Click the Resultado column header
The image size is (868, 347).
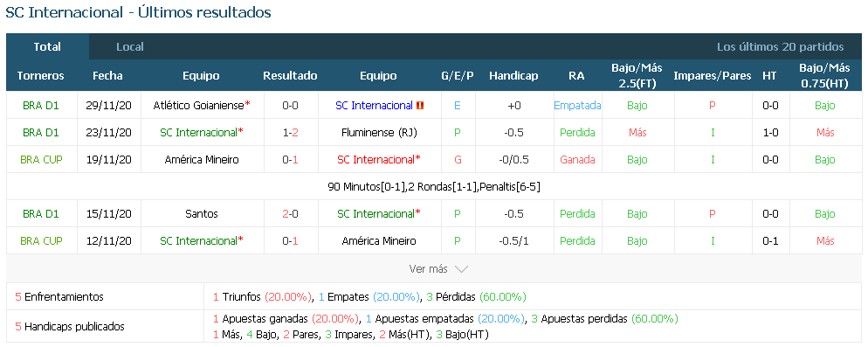pyautogui.click(x=290, y=76)
